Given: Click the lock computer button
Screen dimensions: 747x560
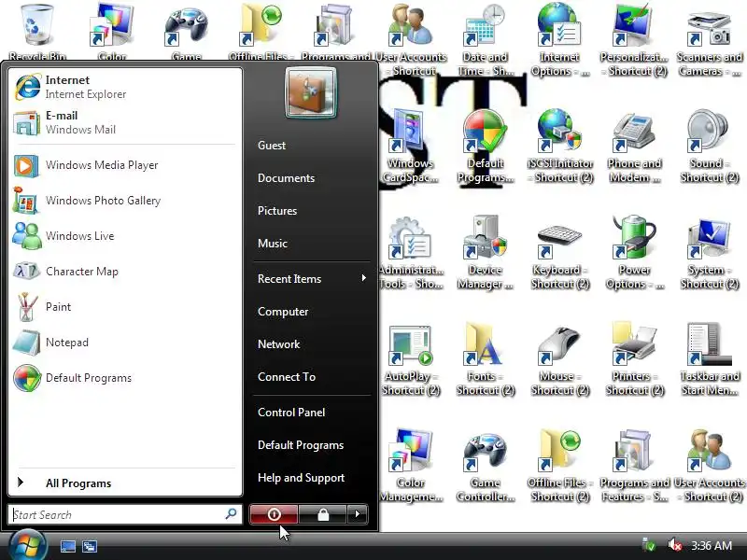Looking at the screenshot, I should coord(323,514).
